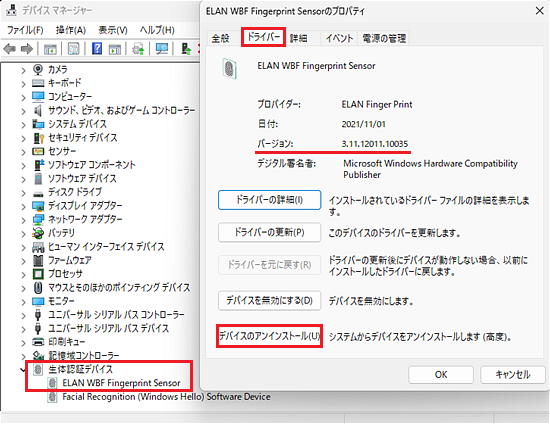Click the speaker icon beside サウンド、ビデオ
Viewport: 550px width, 424px height.
pos(38,110)
